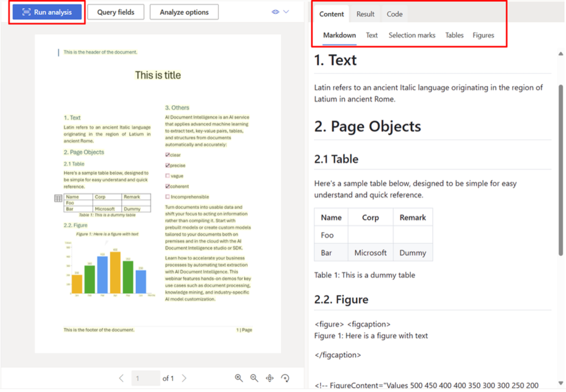The width and height of the screenshot is (566, 392).
Task: Click 'Table 1: This is a dummy table' in the results
Action: (365, 275)
